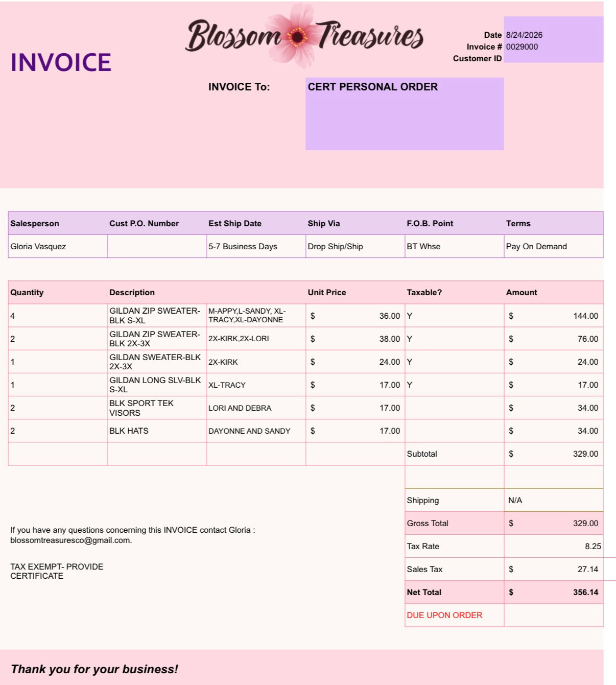Select the 5-7 Business Days cell
Viewport: 616px width, 685px height.
tap(256, 246)
